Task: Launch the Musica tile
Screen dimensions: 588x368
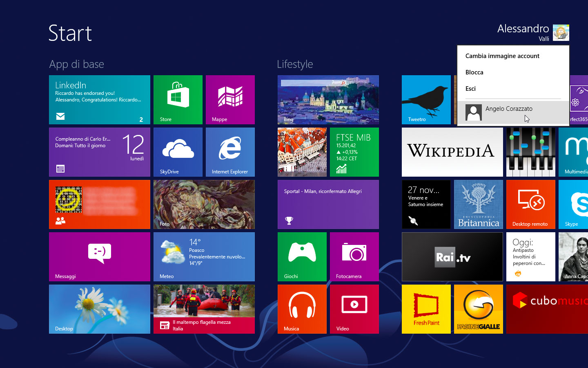Action: point(302,309)
